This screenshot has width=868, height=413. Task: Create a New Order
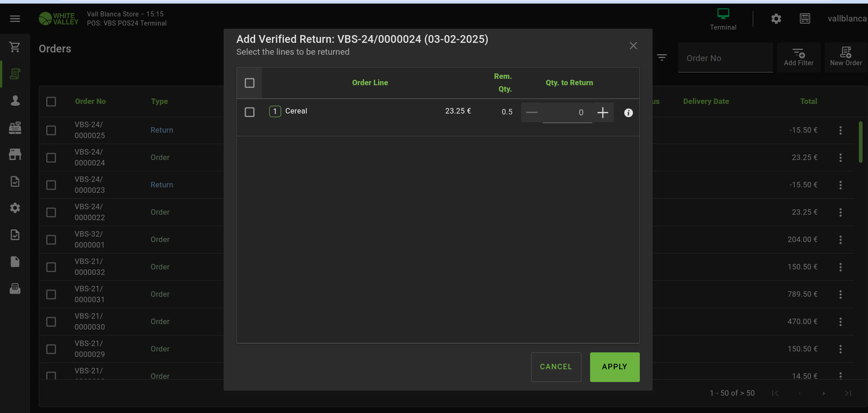(x=846, y=57)
